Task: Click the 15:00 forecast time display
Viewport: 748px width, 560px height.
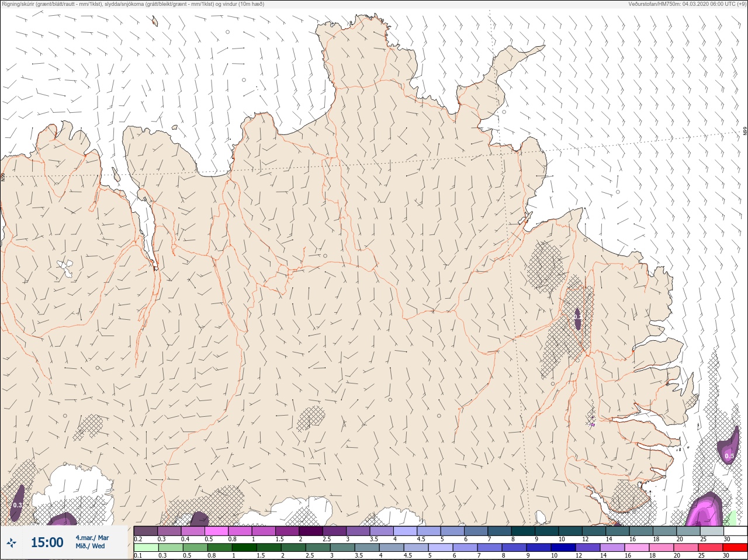Action: tap(47, 542)
